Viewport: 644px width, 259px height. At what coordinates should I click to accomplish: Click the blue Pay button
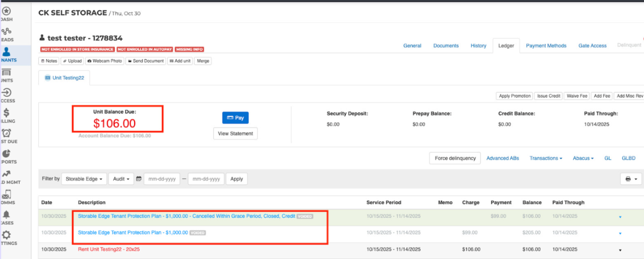click(x=235, y=118)
